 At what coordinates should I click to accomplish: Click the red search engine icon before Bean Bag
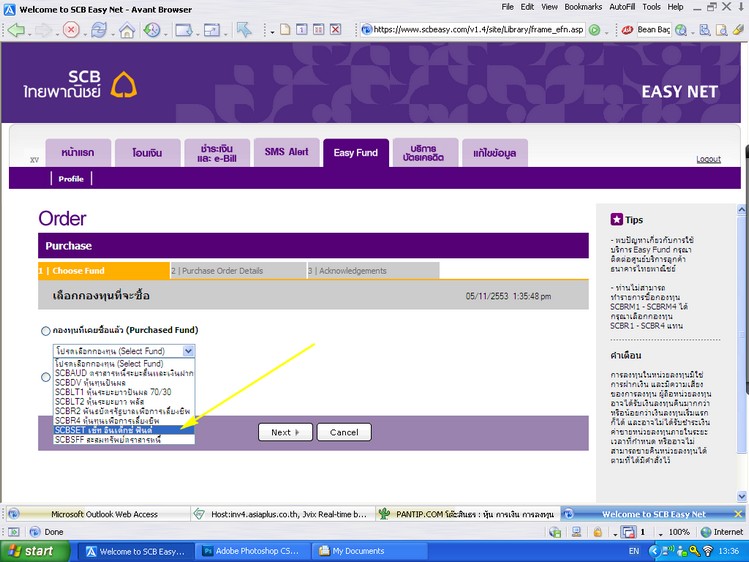627,30
